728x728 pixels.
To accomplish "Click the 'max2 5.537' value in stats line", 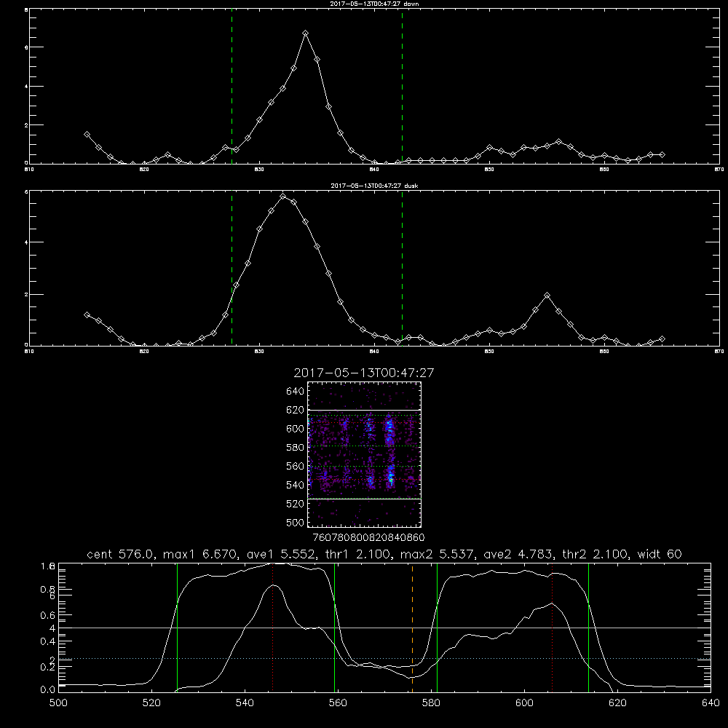I will (438, 554).
